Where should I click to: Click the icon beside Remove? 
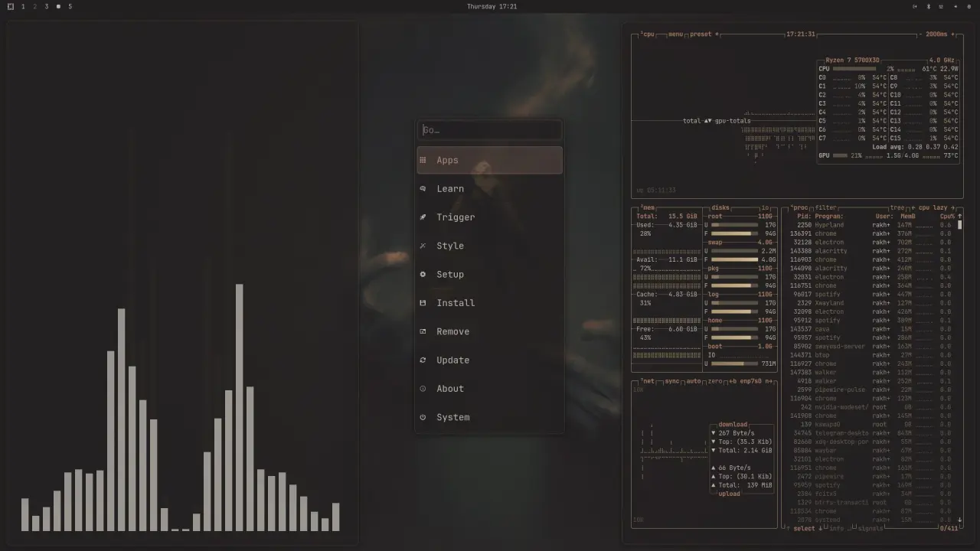pos(423,331)
